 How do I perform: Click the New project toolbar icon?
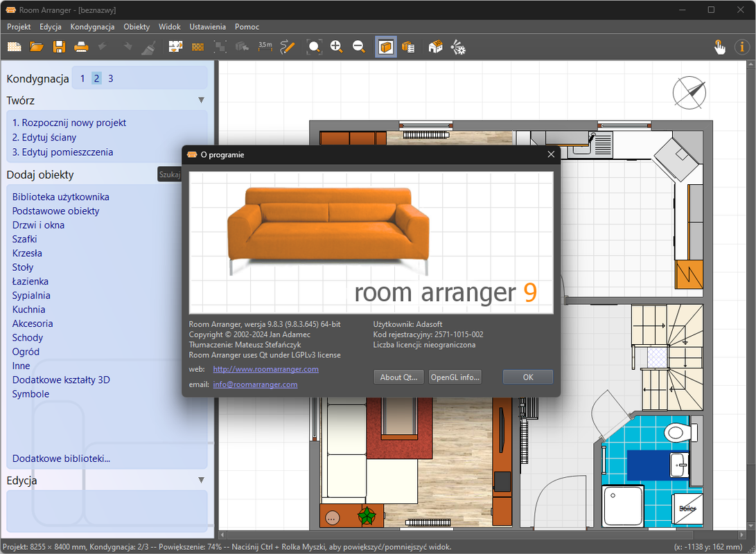(15, 46)
